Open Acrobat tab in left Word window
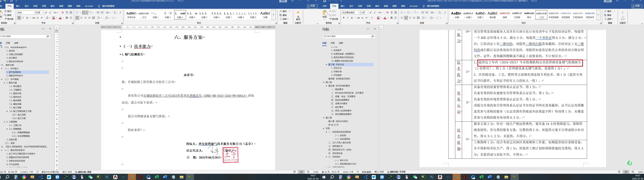644x180 pixels. pos(89,6)
